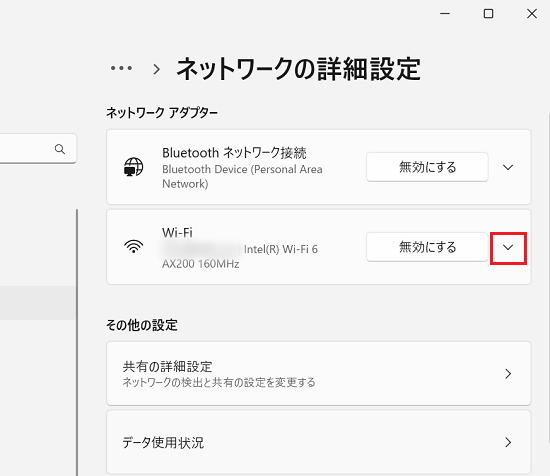This screenshot has width=550, height=476.
Task: Click the search magnifier icon
Action: [x=60, y=149]
